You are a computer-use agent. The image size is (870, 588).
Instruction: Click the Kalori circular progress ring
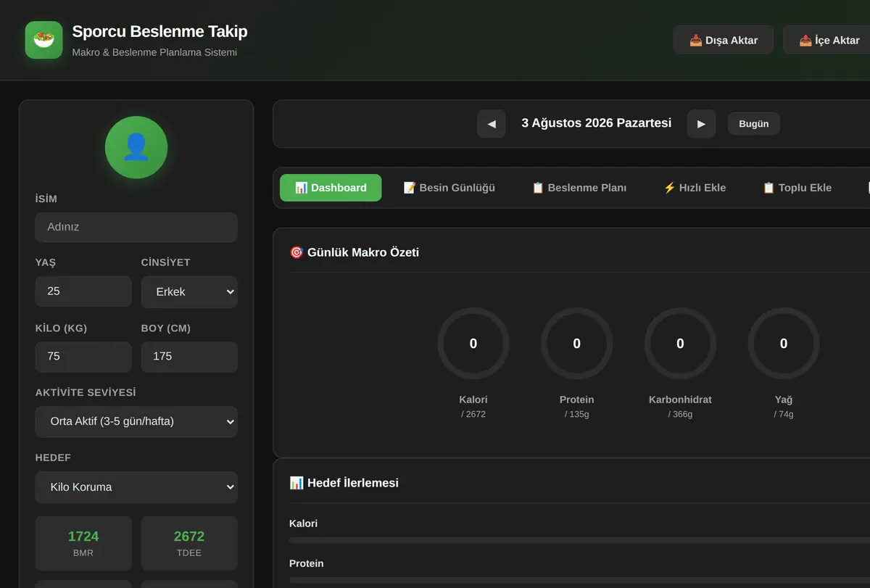point(473,344)
